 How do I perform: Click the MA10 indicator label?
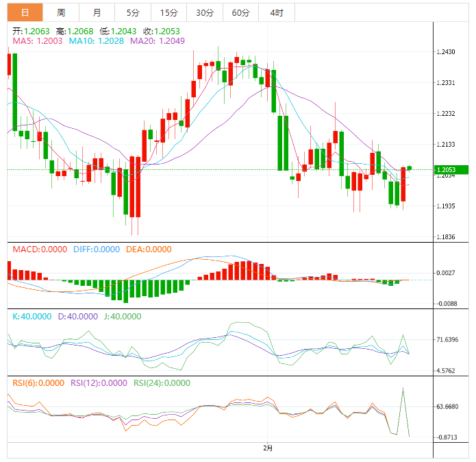click(x=95, y=41)
